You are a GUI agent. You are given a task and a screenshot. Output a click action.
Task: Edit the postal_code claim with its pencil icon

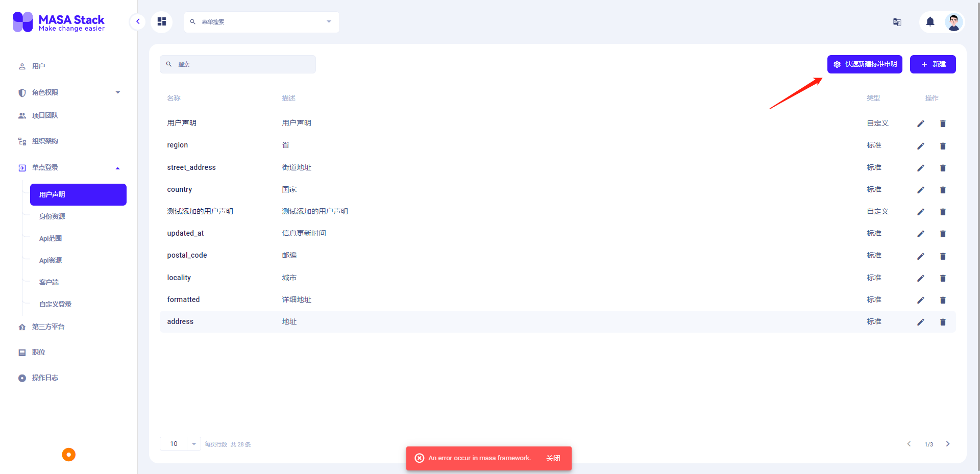pyautogui.click(x=921, y=256)
